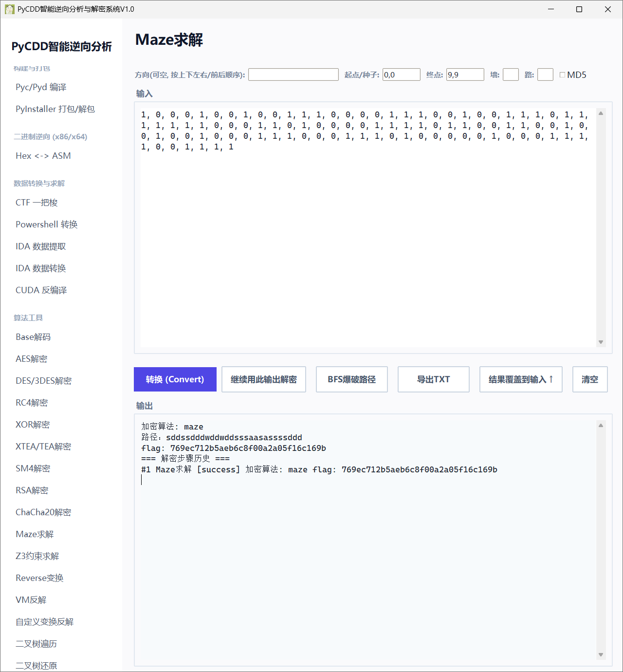Click the 清空 clear button
623x672 pixels.
[x=590, y=379]
